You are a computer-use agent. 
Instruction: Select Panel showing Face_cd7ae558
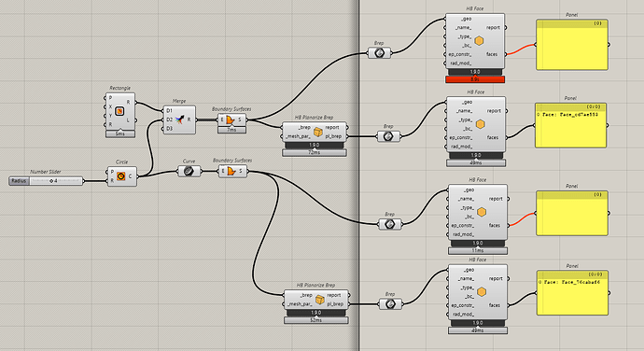pos(570,125)
